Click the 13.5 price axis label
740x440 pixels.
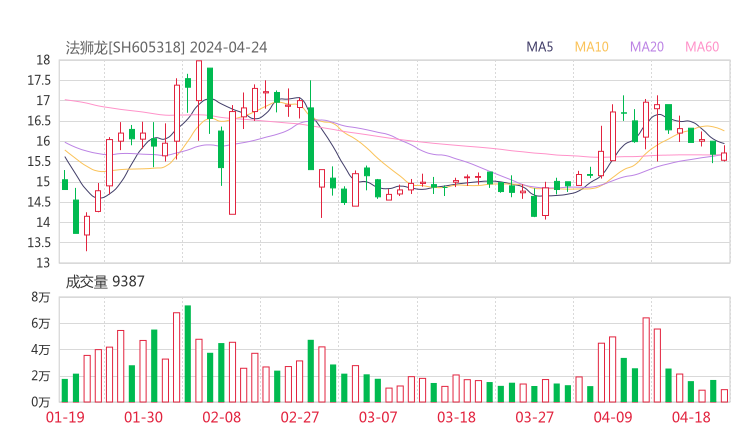(39, 243)
